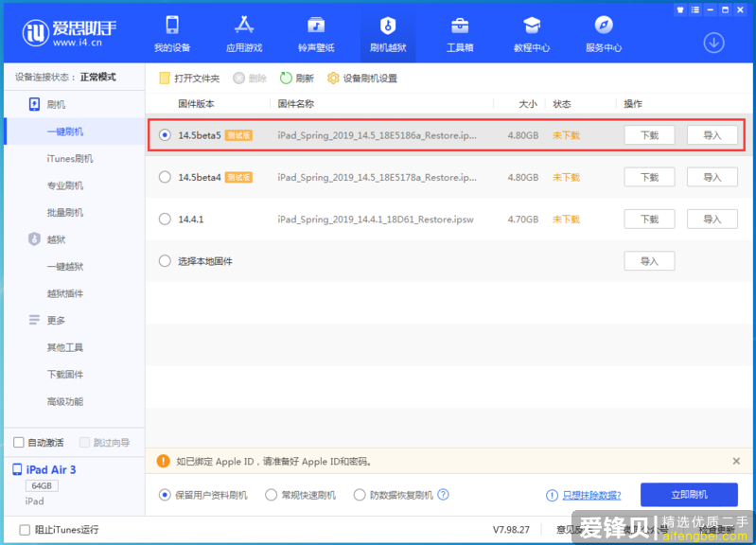Open 我的设备 (My Device) tab
Image resolution: width=756 pixels, height=545 pixels.
point(172,33)
